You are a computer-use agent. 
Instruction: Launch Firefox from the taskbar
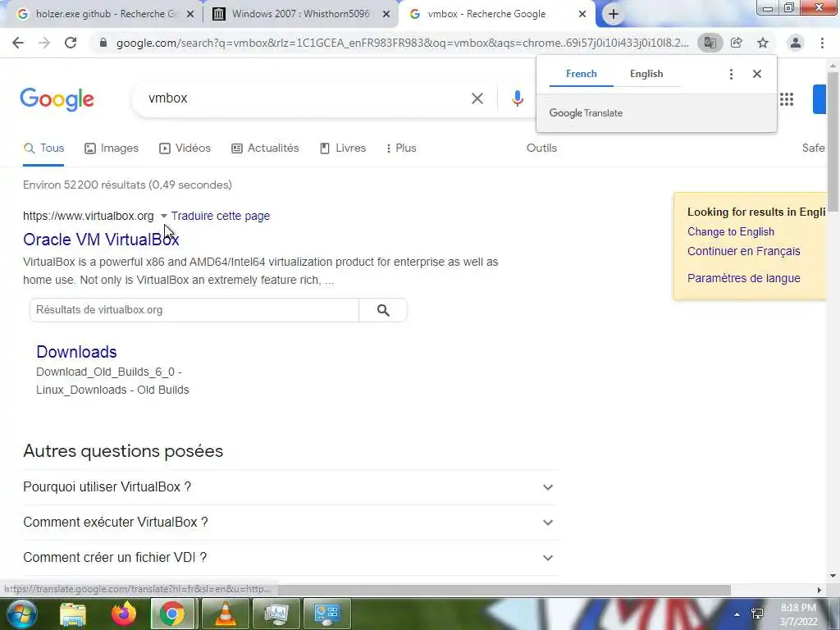point(124,614)
